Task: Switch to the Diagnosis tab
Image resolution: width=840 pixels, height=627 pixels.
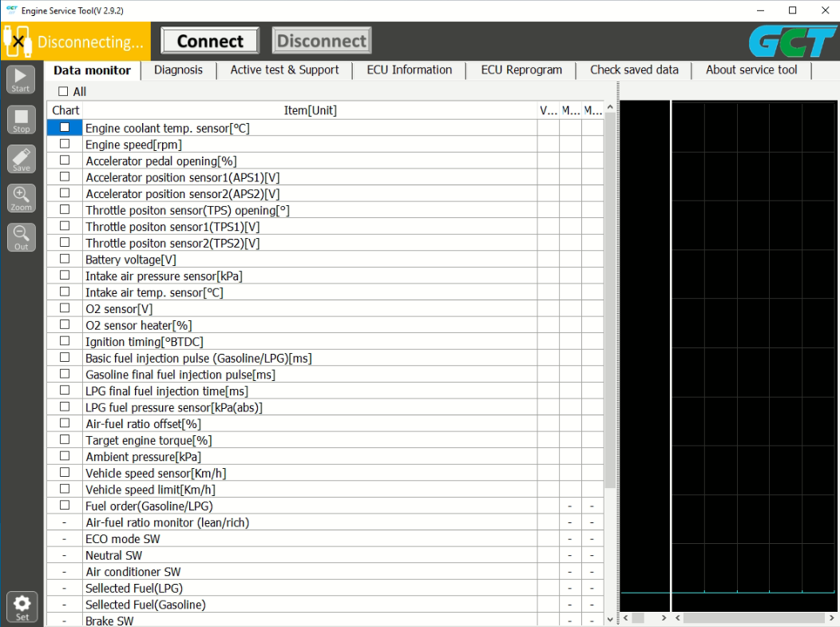Action: pos(178,70)
